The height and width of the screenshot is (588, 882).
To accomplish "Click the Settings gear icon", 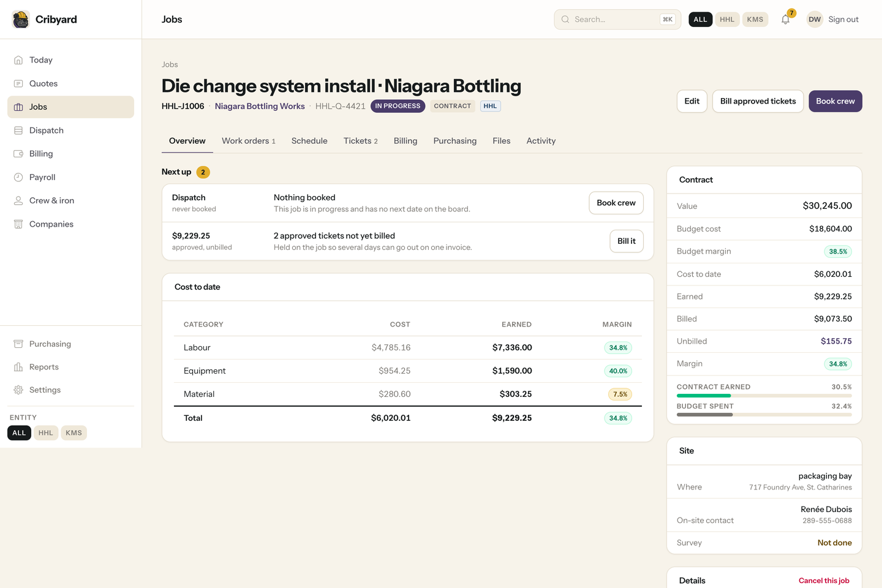I will tap(18, 390).
